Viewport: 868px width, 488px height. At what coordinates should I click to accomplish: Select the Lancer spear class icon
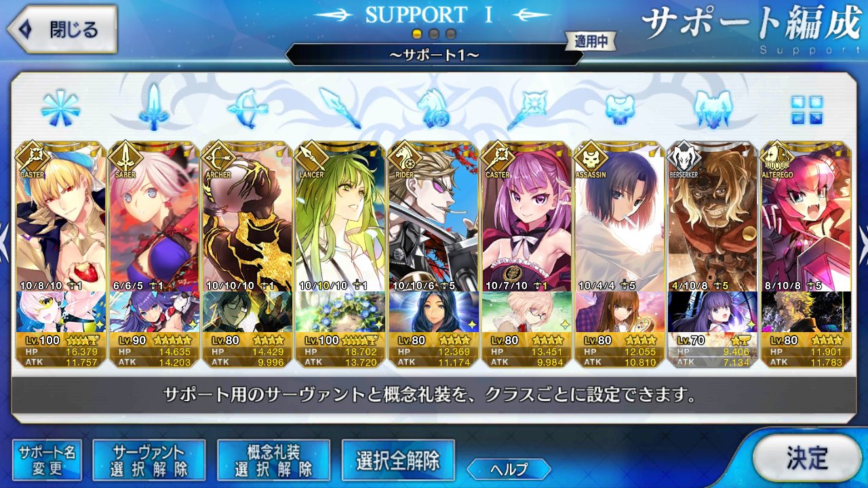340,108
